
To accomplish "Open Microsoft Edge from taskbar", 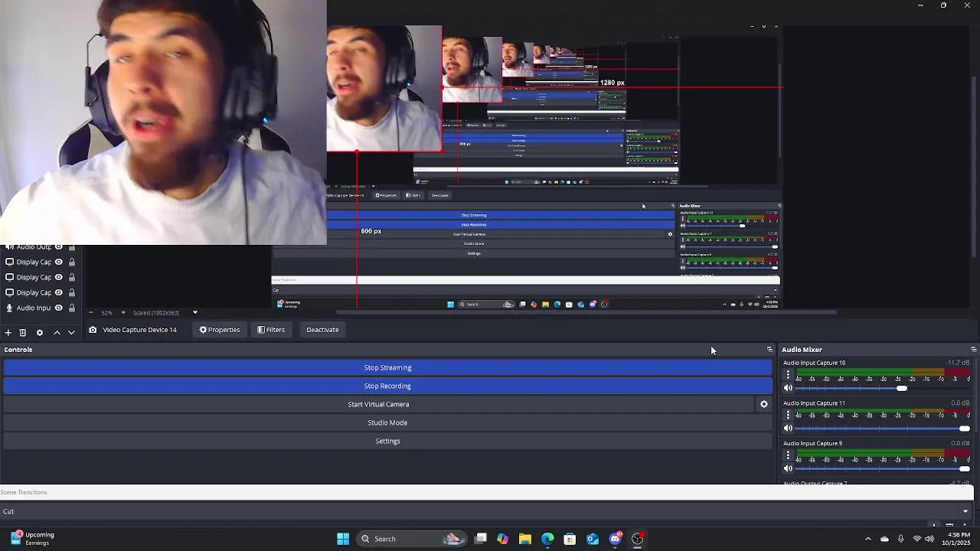I will click(x=547, y=539).
